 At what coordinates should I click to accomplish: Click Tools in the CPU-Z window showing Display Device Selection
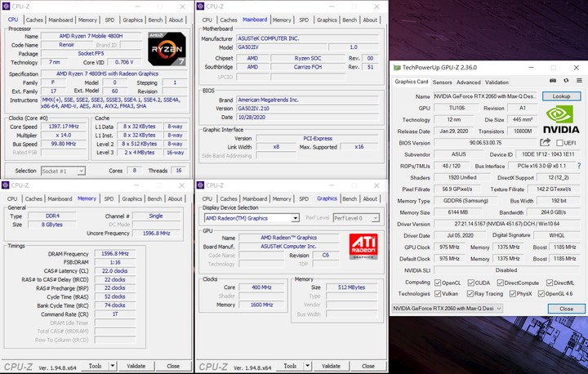click(x=290, y=366)
